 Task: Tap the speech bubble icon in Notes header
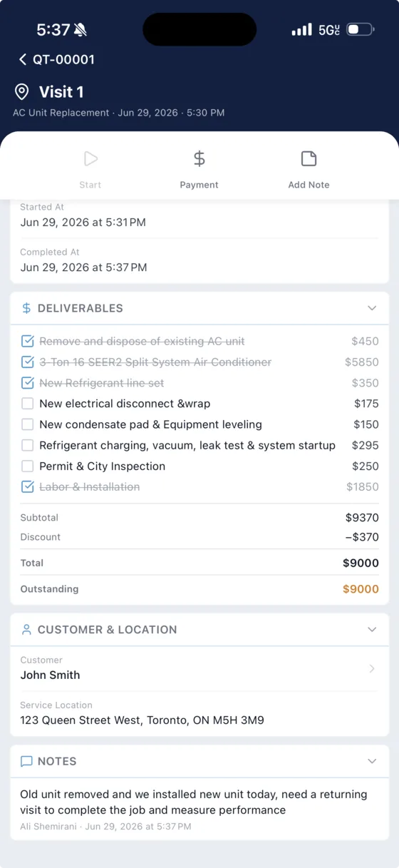pos(26,761)
